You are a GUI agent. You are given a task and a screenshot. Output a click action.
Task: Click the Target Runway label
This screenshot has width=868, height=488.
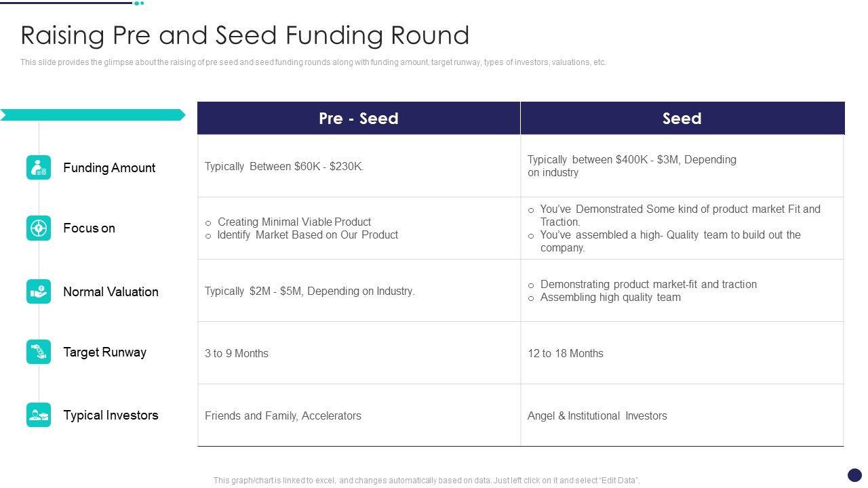pyautogui.click(x=104, y=352)
